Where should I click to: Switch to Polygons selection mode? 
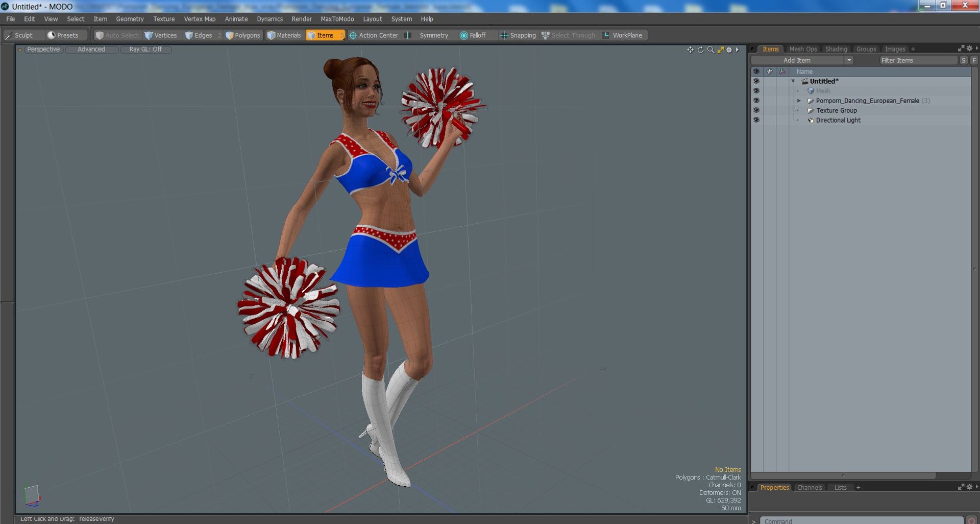(243, 35)
